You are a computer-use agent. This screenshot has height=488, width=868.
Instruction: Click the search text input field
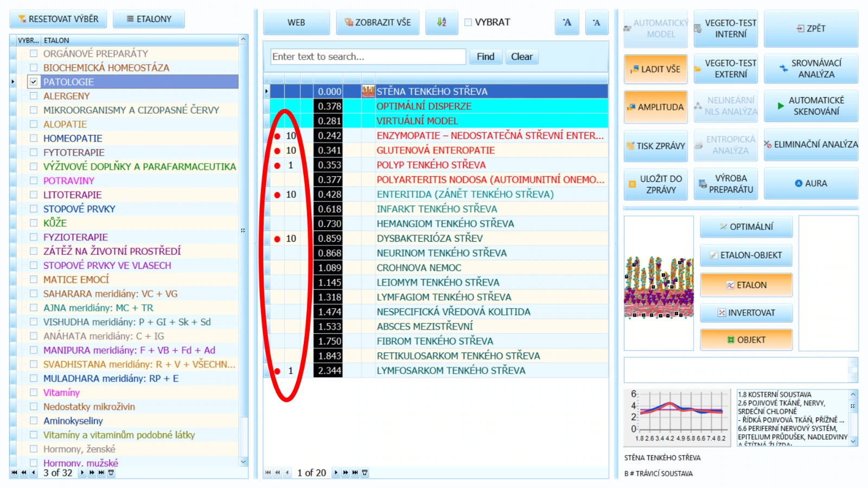[x=368, y=56]
